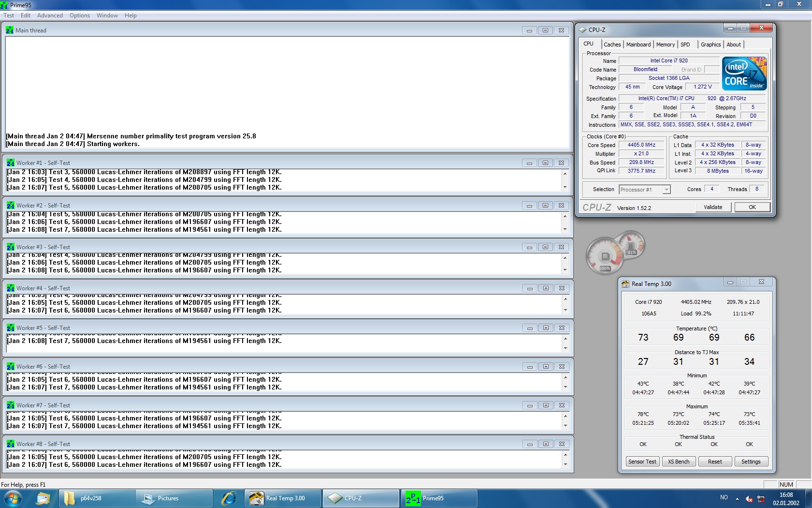The image size is (812, 508).
Task: Click the Worker #2 window icon
Action: [x=10, y=206]
